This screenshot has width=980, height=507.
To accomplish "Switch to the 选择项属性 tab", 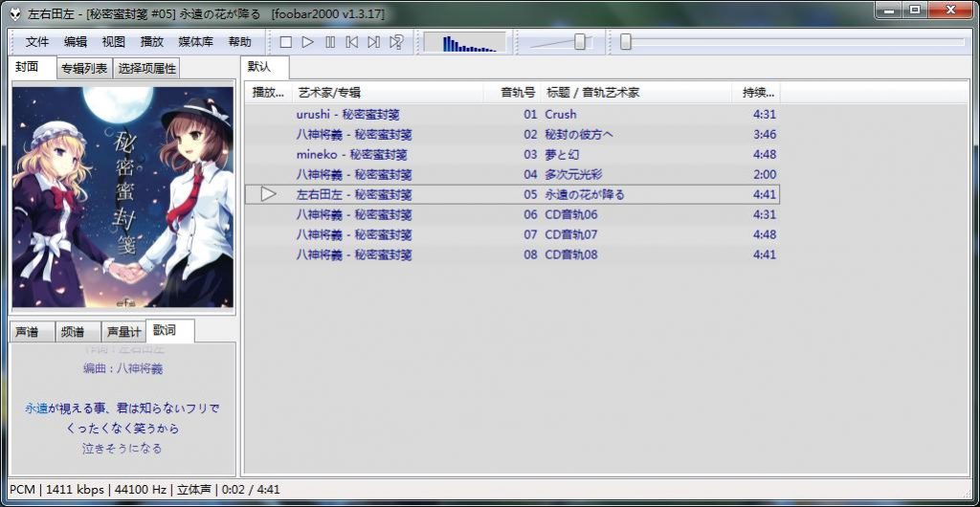I will pyautogui.click(x=146, y=69).
